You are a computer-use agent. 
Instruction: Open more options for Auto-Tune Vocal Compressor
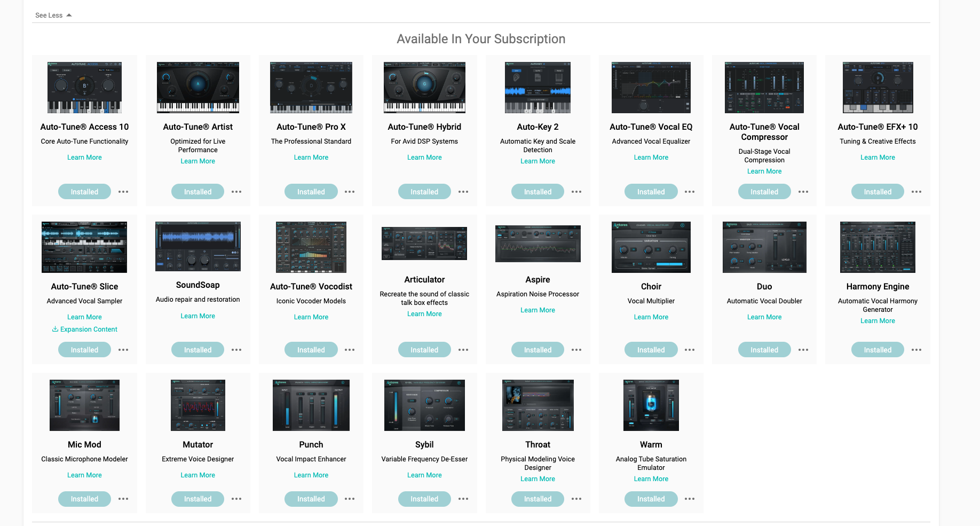[803, 192]
